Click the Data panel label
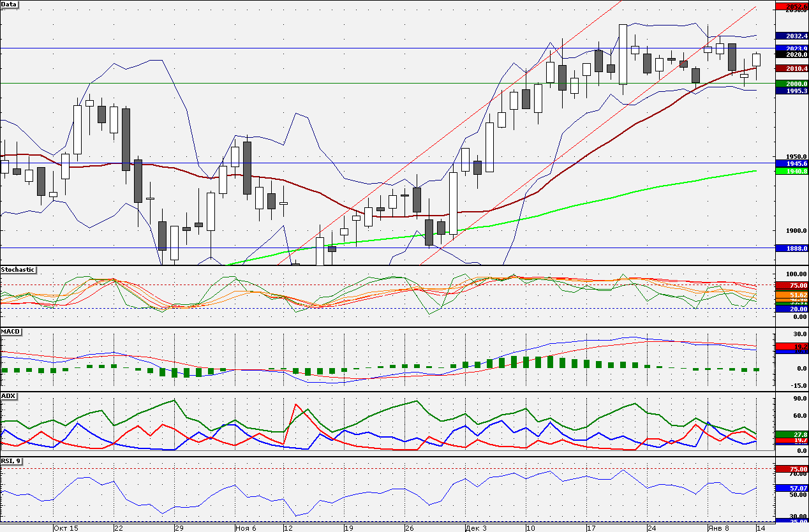Image resolution: width=809 pixels, height=532 pixels. [10, 4]
